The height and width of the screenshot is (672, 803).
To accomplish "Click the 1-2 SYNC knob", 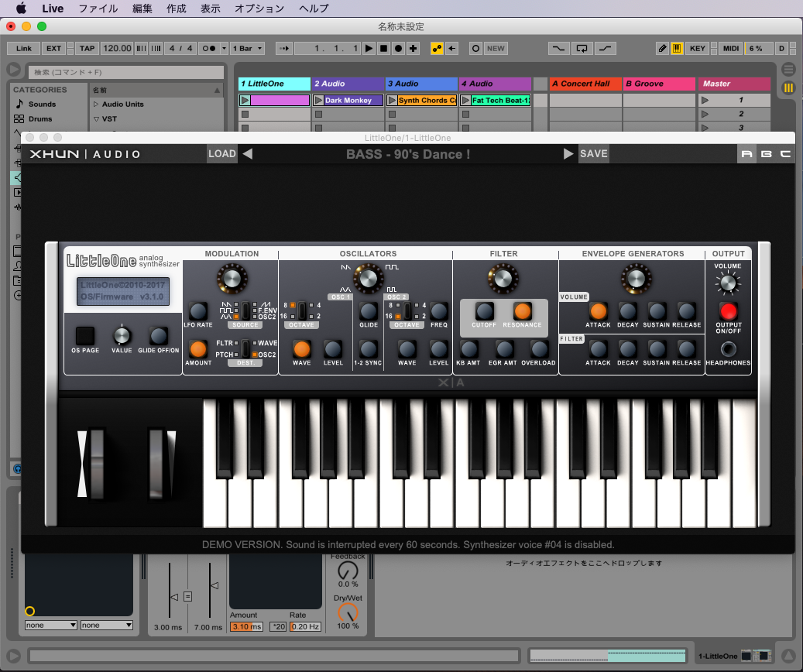I will (x=369, y=349).
